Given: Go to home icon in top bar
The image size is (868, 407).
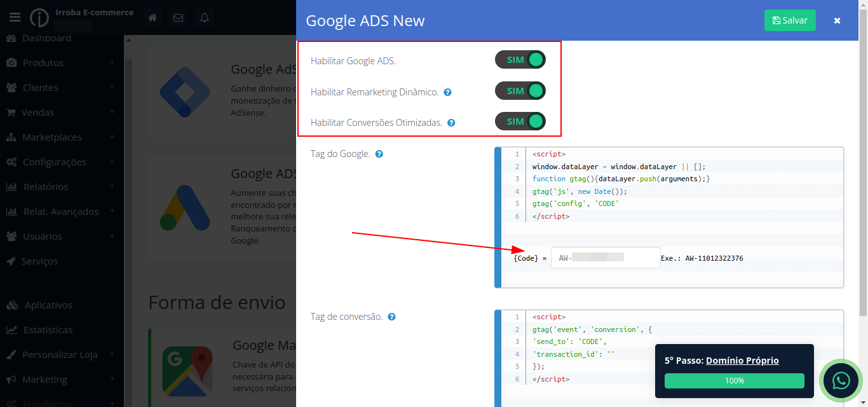Looking at the screenshot, I should (x=153, y=18).
